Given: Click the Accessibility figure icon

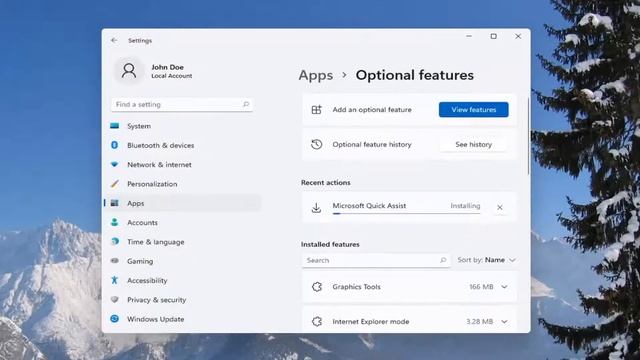Looking at the screenshot, I should (x=115, y=280).
